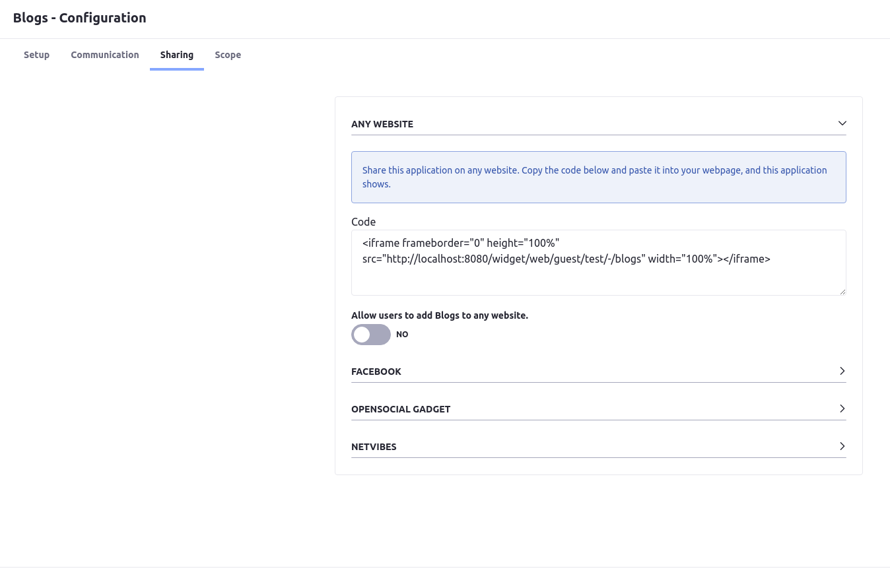Switch to the Setup tab
Viewport: 890px width, 588px height.
[36, 55]
